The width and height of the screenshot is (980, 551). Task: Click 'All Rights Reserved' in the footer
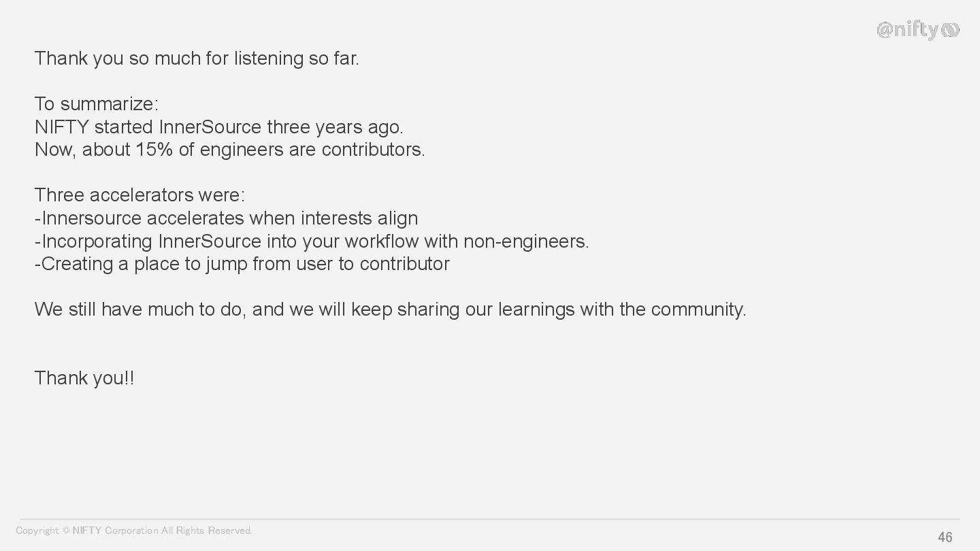click(x=206, y=531)
